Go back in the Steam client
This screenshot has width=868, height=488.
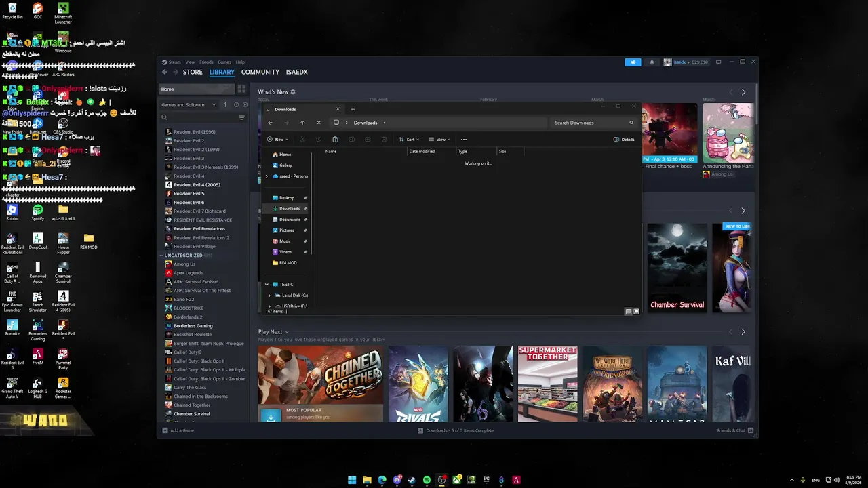pos(165,72)
